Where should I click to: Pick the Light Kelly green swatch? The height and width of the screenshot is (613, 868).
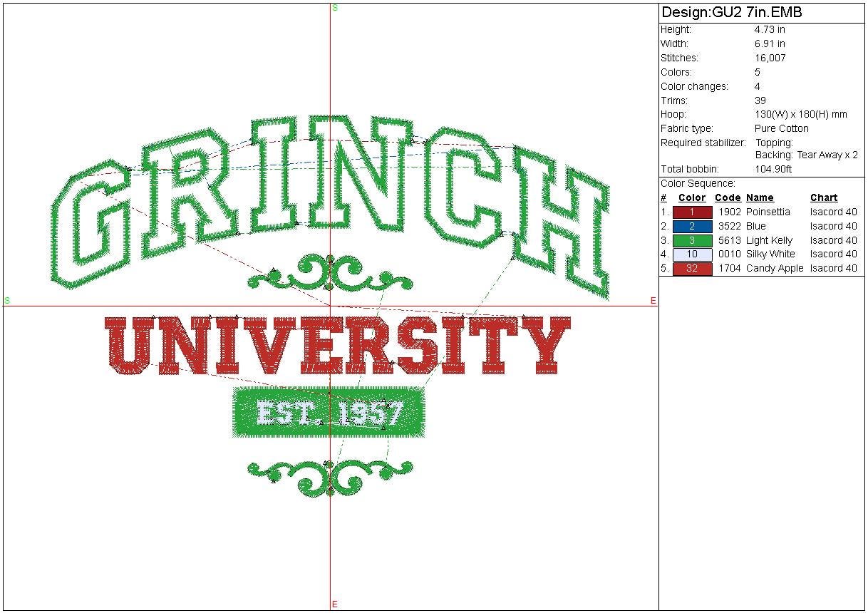pos(692,241)
